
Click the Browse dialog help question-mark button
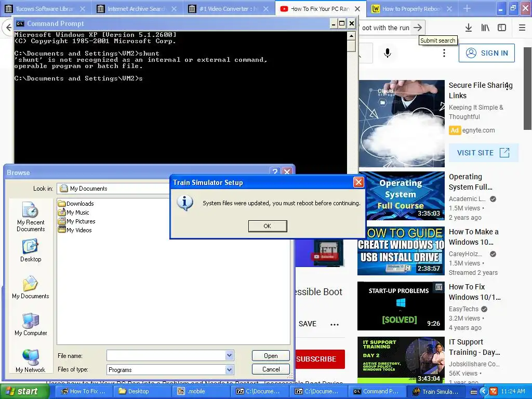(275, 171)
